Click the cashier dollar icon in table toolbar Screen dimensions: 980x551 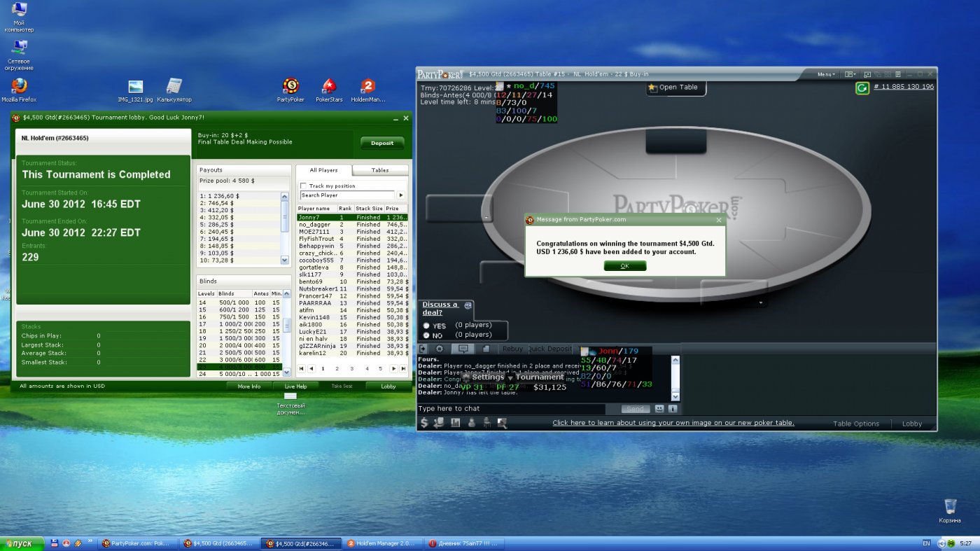(423, 423)
